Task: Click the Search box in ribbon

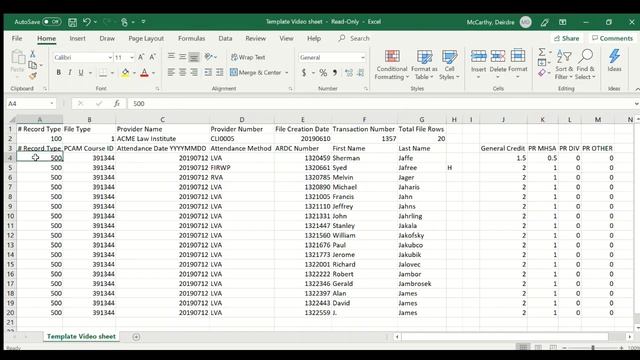Action: point(354,38)
